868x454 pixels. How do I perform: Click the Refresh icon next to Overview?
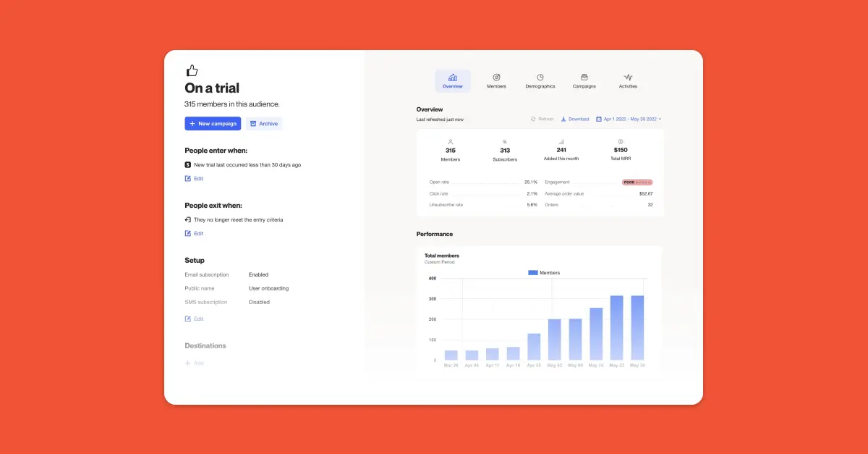(x=534, y=118)
